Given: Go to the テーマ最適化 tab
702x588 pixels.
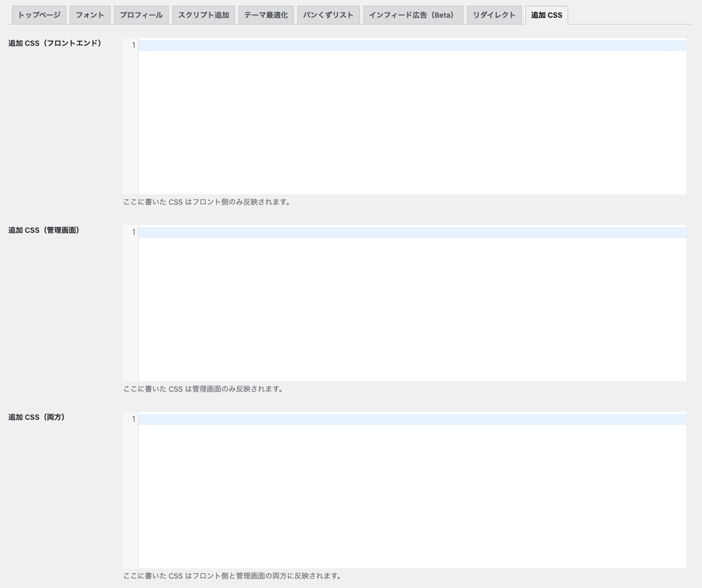Looking at the screenshot, I should [266, 15].
